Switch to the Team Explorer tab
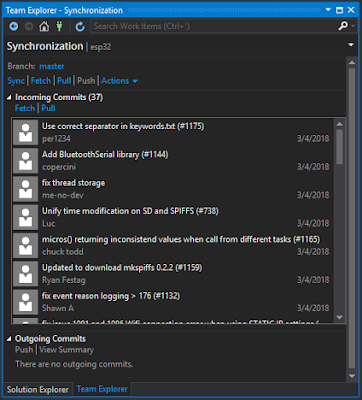 (102, 389)
